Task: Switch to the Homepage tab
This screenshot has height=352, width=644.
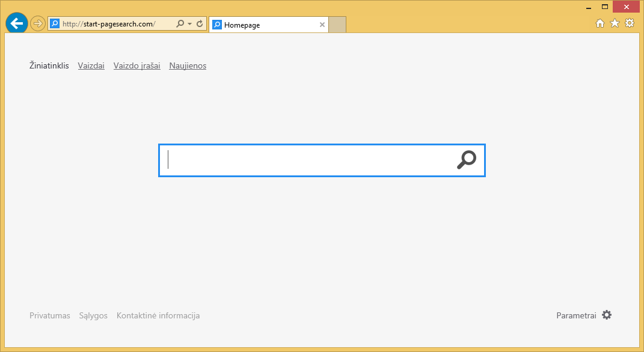Action: click(259, 25)
